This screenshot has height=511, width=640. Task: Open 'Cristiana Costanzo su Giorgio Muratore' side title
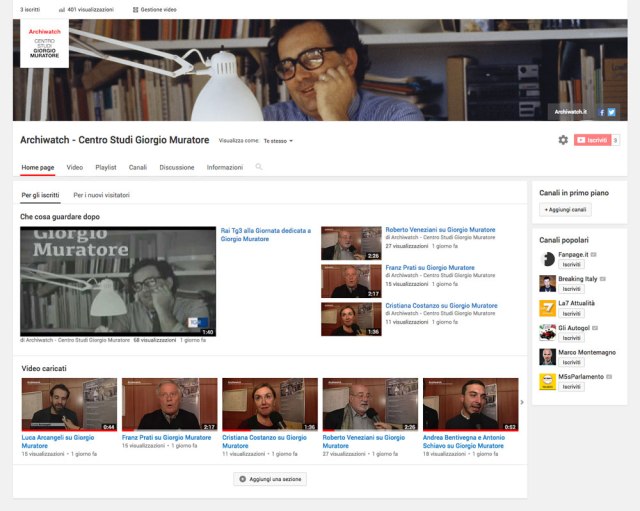[x=441, y=306]
